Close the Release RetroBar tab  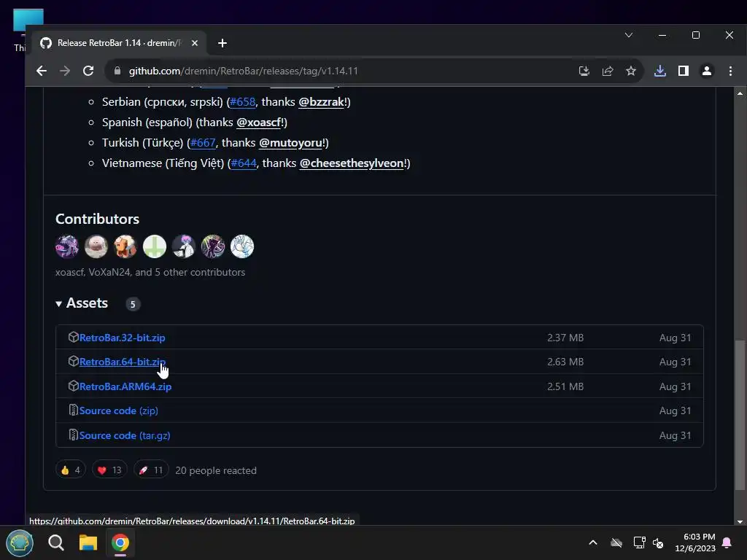click(194, 43)
